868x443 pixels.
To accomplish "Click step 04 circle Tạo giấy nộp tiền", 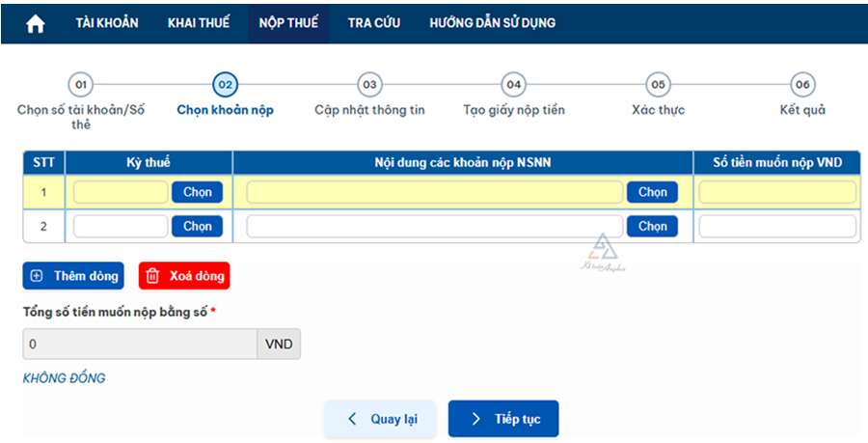I will coord(514,85).
